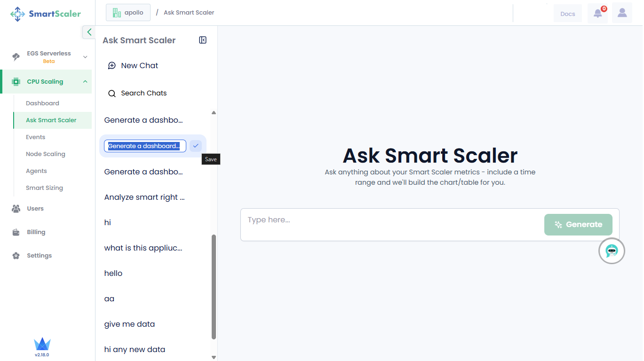Screen dimensions: 644x361
Task: Open the apollo workspace selector
Action: pyautogui.click(x=128, y=13)
